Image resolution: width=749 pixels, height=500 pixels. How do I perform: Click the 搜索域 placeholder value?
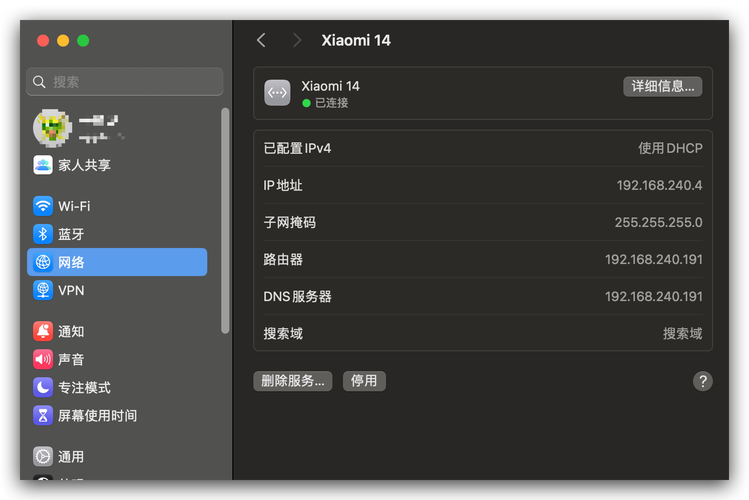683,333
